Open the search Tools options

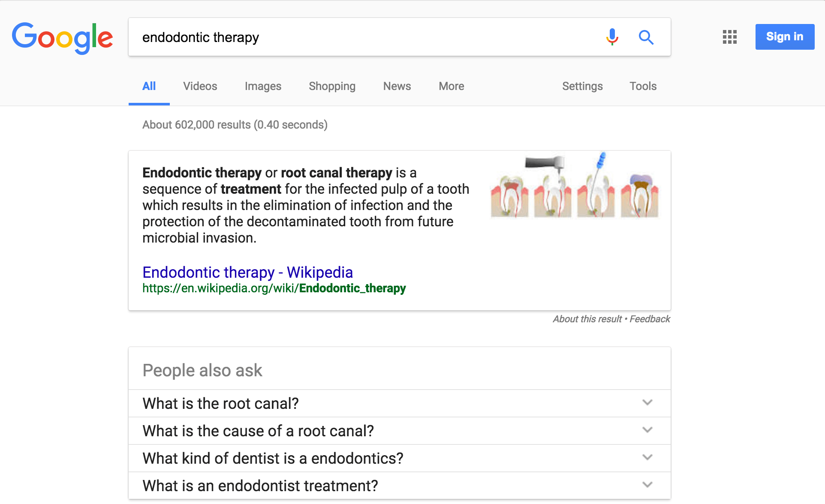click(x=643, y=86)
